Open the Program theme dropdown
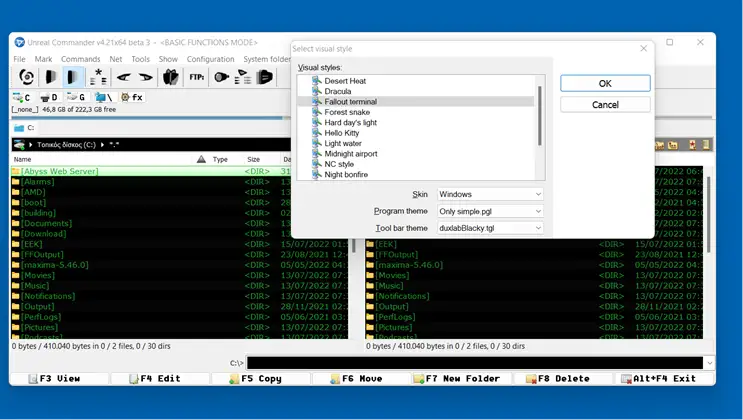The width and height of the screenshot is (743, 420). pos(490,211)
